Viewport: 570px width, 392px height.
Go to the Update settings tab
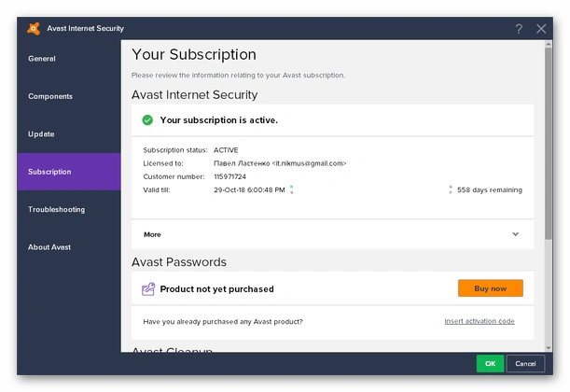[x=41, y=134]
